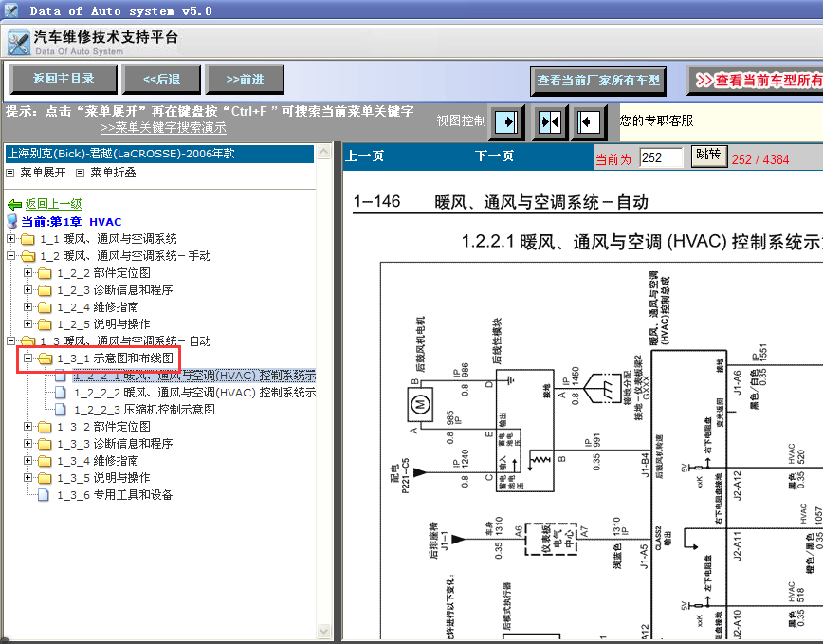This screenshot has width=823, height=644.
Task: Select 1_2_5 说明与操作 label
Action: coord(103,324)
